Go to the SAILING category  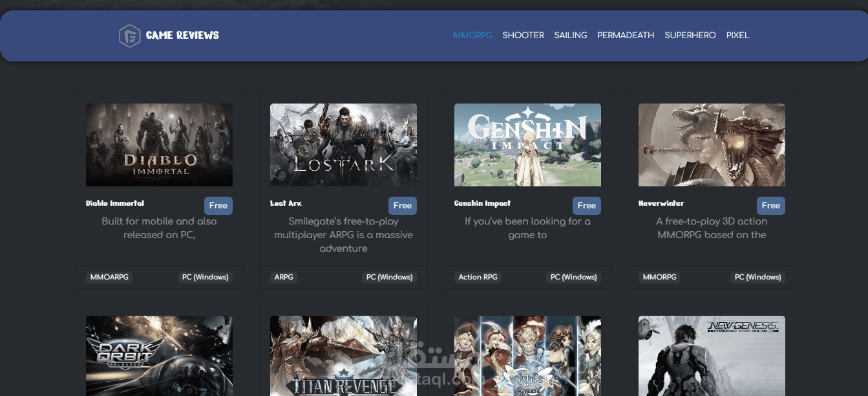coord(571,36)
